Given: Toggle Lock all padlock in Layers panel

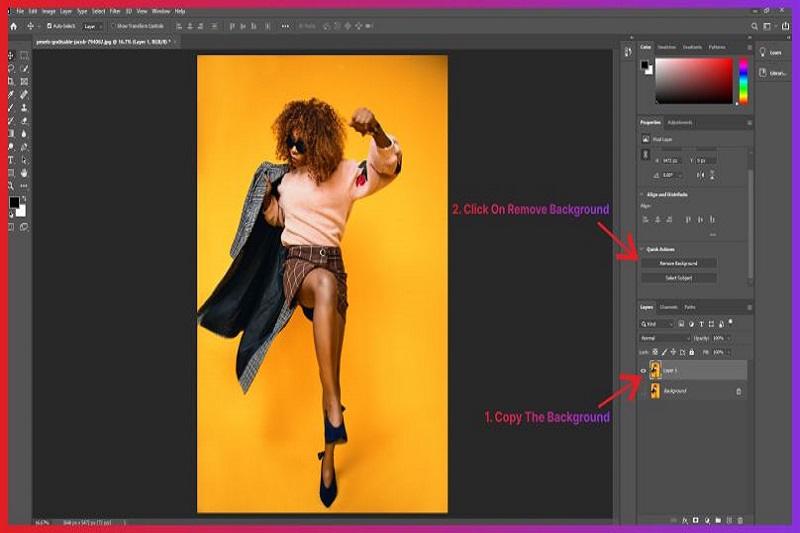Looking at the screenshot, I should coord(692,352).
